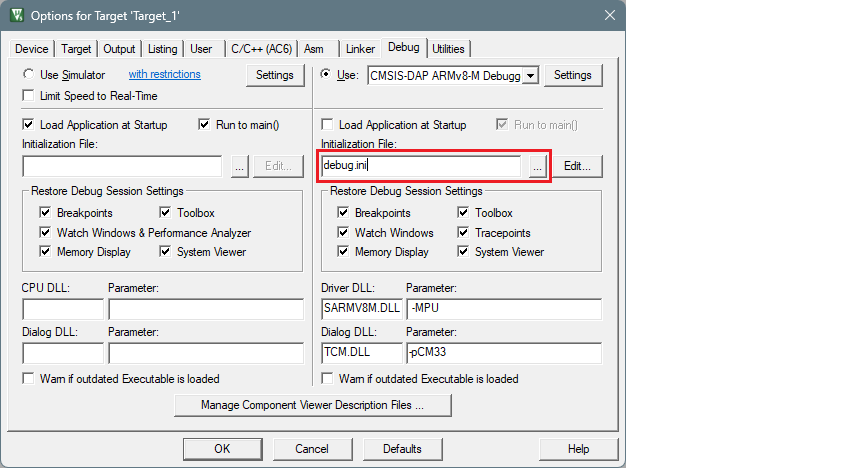Viewport: 852px width, 468px height.
Task: Confirm with the OK button
Action: 222,449
